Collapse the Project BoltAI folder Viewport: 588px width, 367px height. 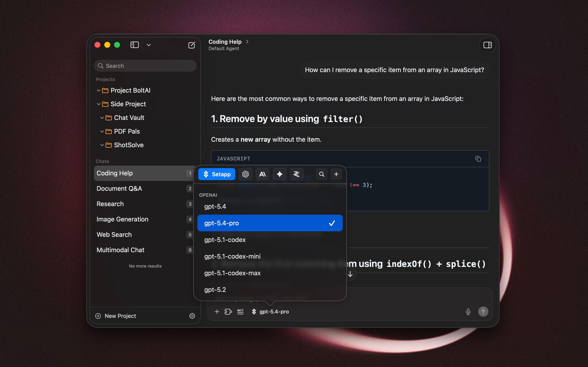pos(99,90)
